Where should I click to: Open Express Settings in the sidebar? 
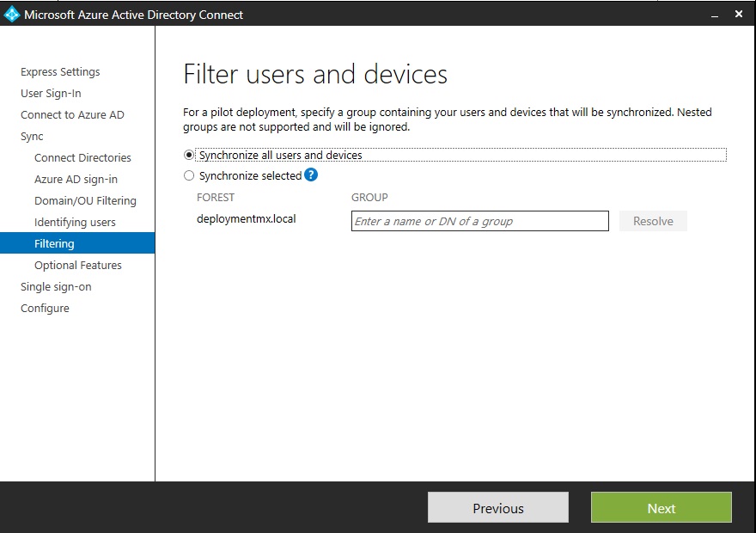(x=60, y=72)
